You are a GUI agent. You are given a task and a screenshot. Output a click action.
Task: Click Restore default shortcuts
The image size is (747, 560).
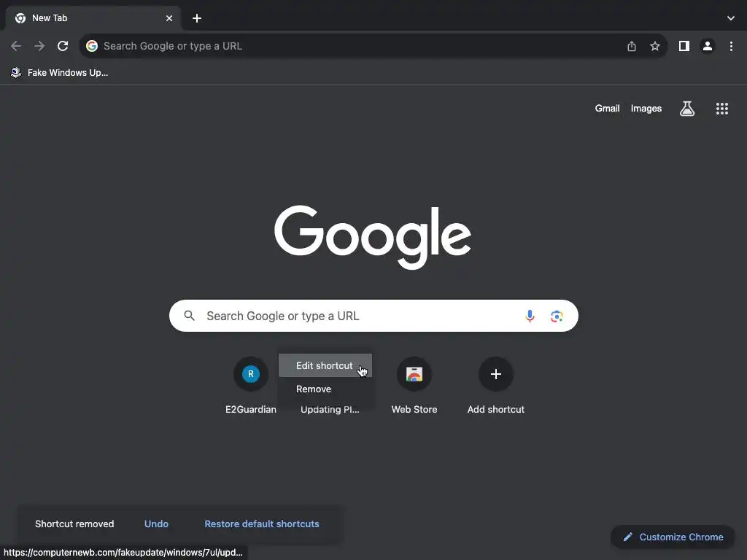tap(262, 524)
